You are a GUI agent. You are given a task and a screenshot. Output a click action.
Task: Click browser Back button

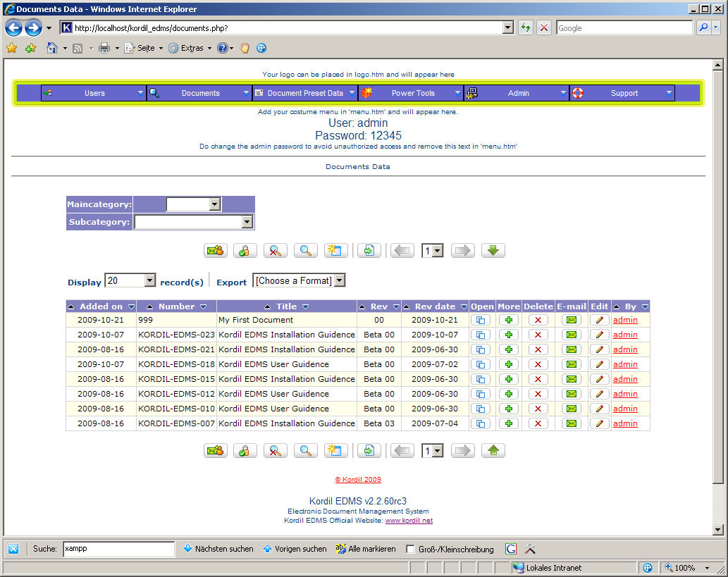coord(14,28)
